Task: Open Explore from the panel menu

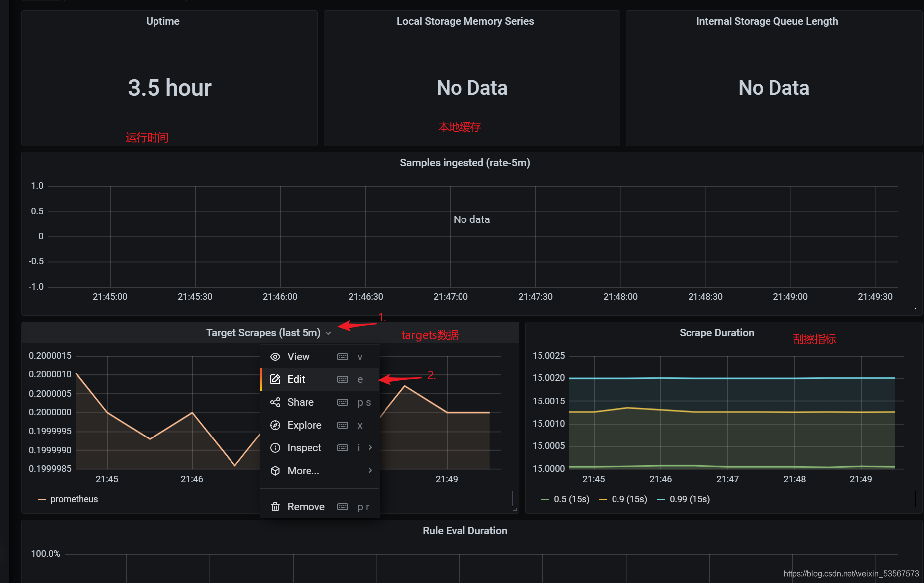Action: pyautogui.click(x=320, y=425)
